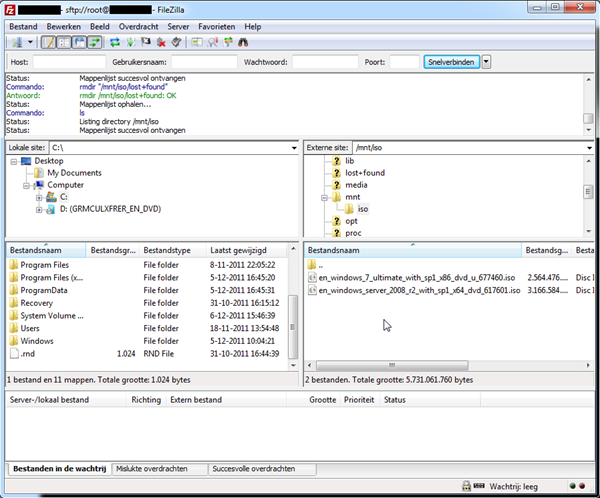The width and height of the screenshot is (600, 498).
Task: Select the Recovery folder row
Action: pos(147,303)
